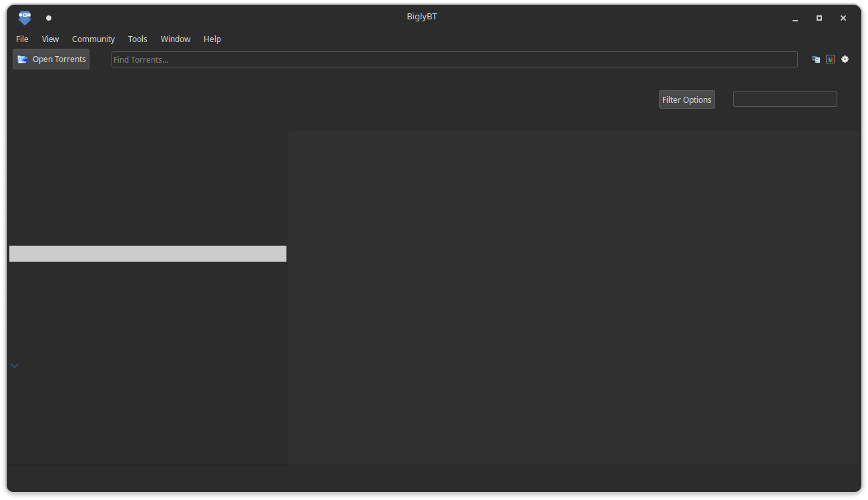Expand the collapsed sidebar chevron
The height and width of the screenshot is (500, 868).
point(15,365)
